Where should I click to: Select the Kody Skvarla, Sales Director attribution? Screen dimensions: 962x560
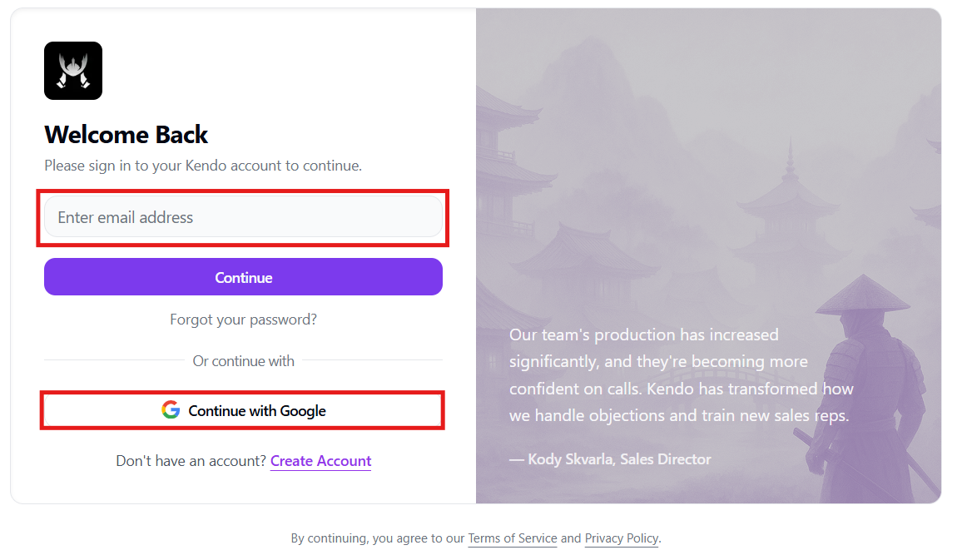pyautogui.click(x=611, y=459)
